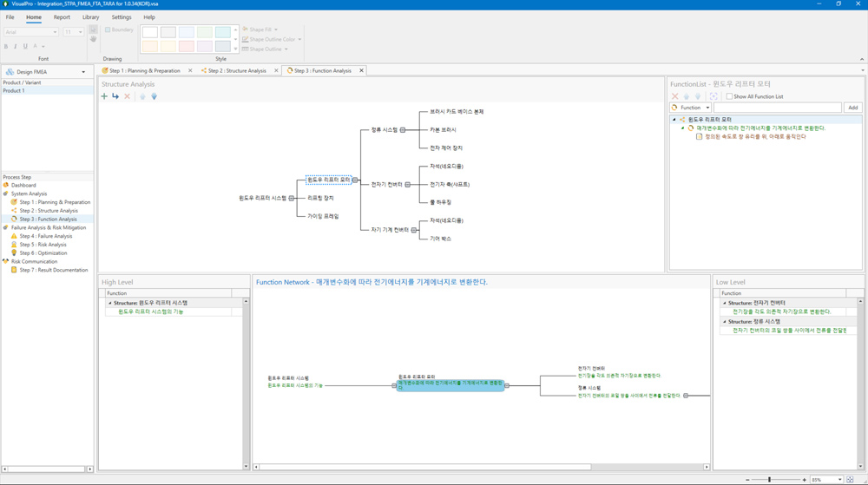Viewport: 868px width, 485px height.
Task: Open the Report ribbon tab
Action: tap(62, 17)
